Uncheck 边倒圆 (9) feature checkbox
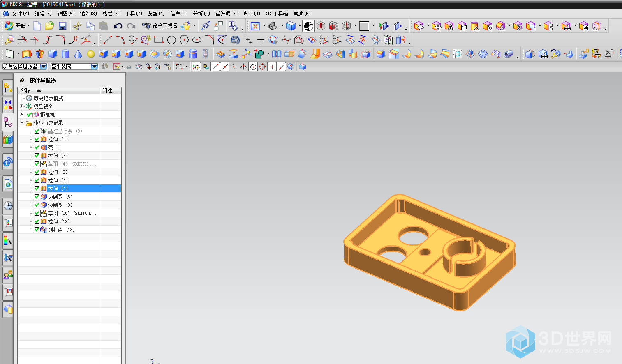Viewport: 622px width, 364px height. point(37,205)
